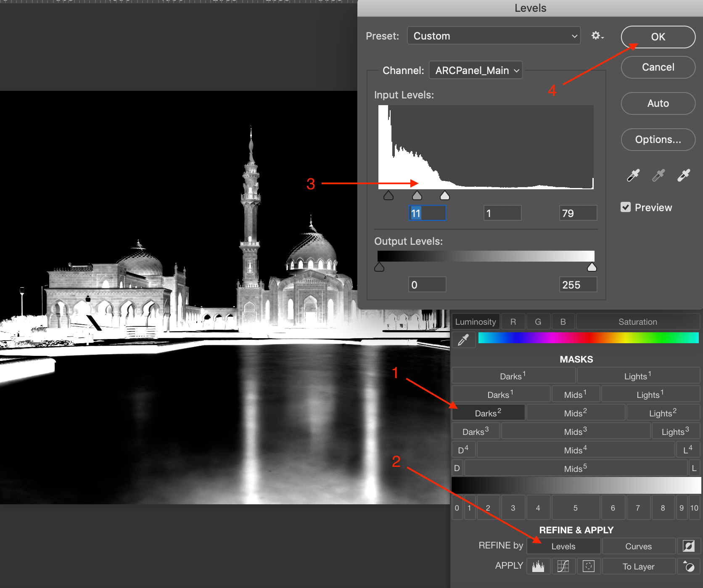Click the white input level field showing 79
This screenshot has height=588, width=703.
click(x=578, y=213)
